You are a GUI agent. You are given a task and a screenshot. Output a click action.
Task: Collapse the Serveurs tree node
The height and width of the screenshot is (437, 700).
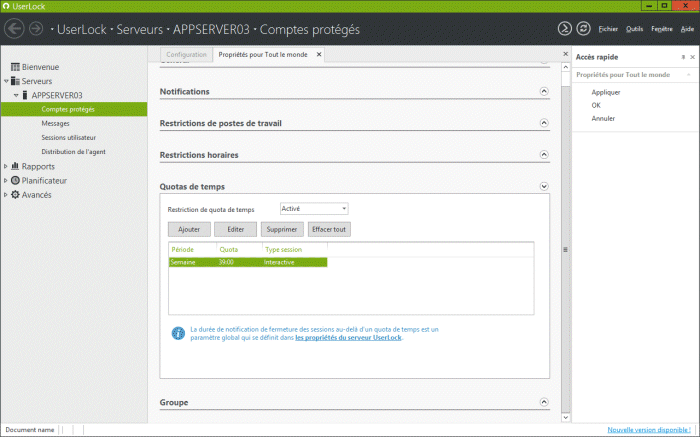tap(6, 81)
